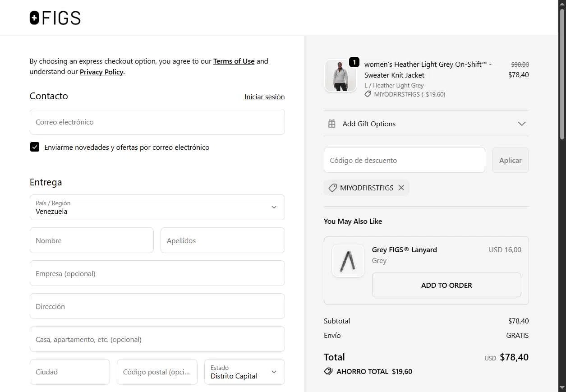Click the Grey FIGS Lanyard thumbnail
Viewport: 566px width, 392px height.
pos(348,261)
